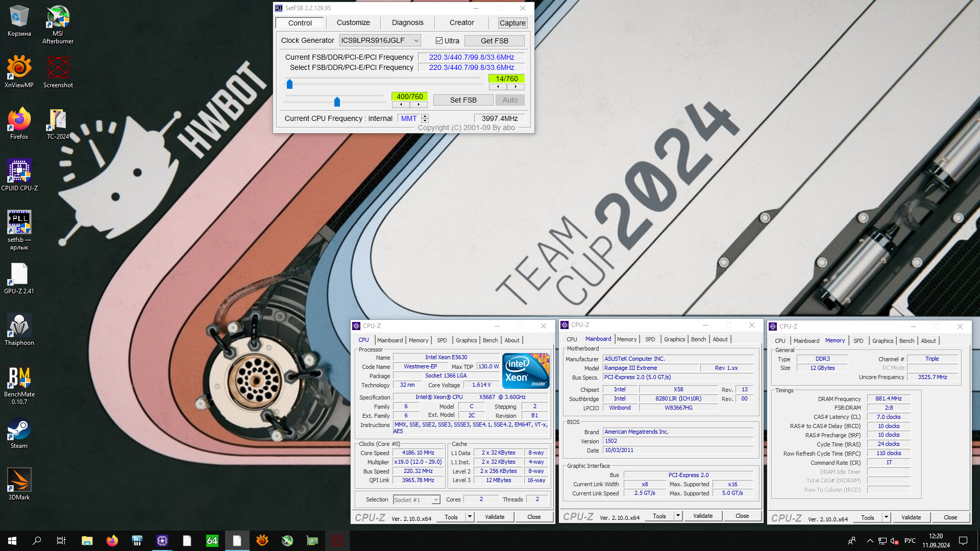This screenshot has height=551, width=980.
Task: Show hidden system tray icons
Action: coord(870,541)
